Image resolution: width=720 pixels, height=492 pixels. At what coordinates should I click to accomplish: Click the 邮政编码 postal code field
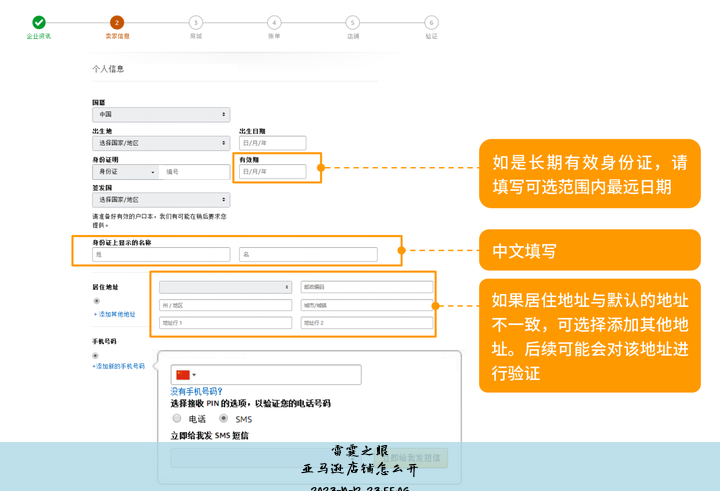point(366,287)
